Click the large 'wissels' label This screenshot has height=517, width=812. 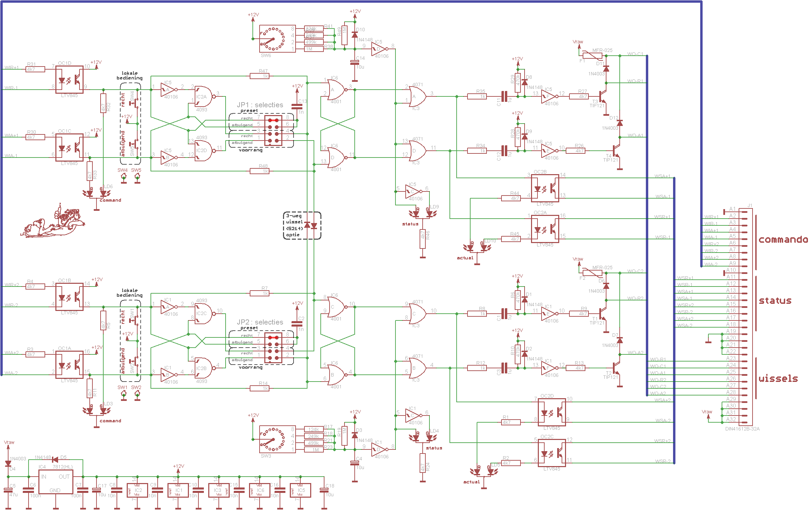pos(778,378)
